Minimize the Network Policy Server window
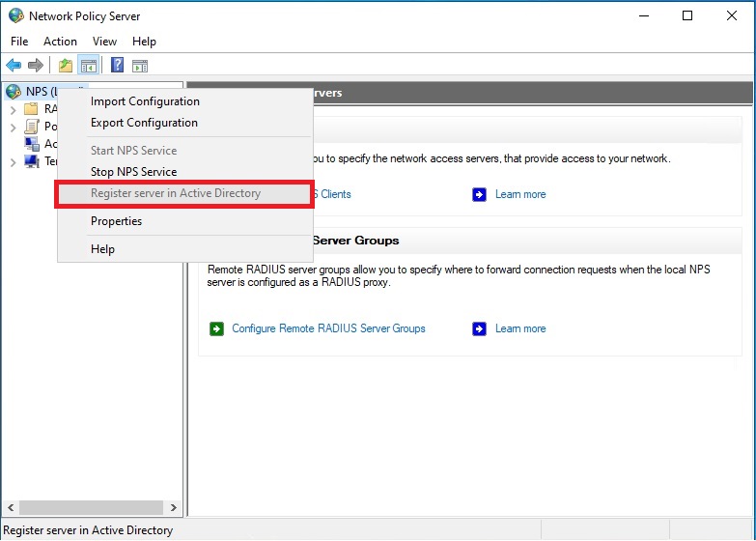Screen dimensions: 756x541 click(644, 15)
